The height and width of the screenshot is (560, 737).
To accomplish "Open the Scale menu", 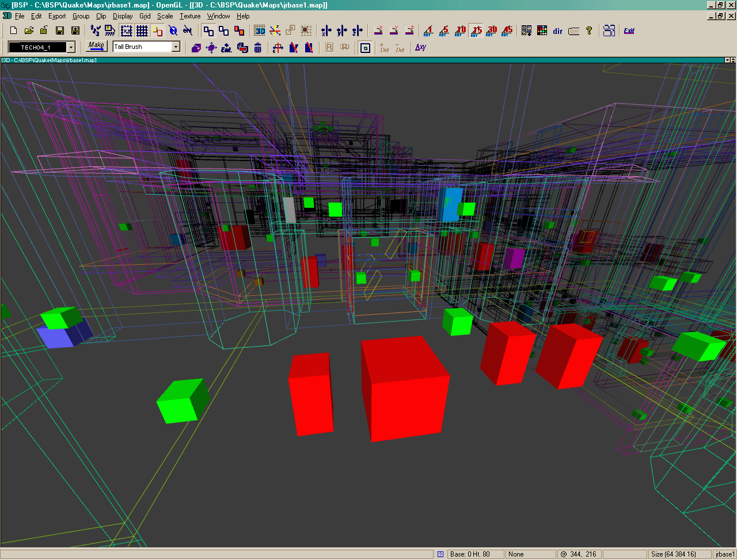I will (x=165, y=16).
